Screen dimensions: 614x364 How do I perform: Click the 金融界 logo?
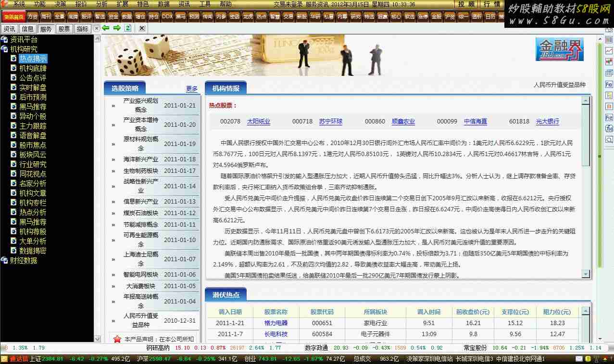560,49
